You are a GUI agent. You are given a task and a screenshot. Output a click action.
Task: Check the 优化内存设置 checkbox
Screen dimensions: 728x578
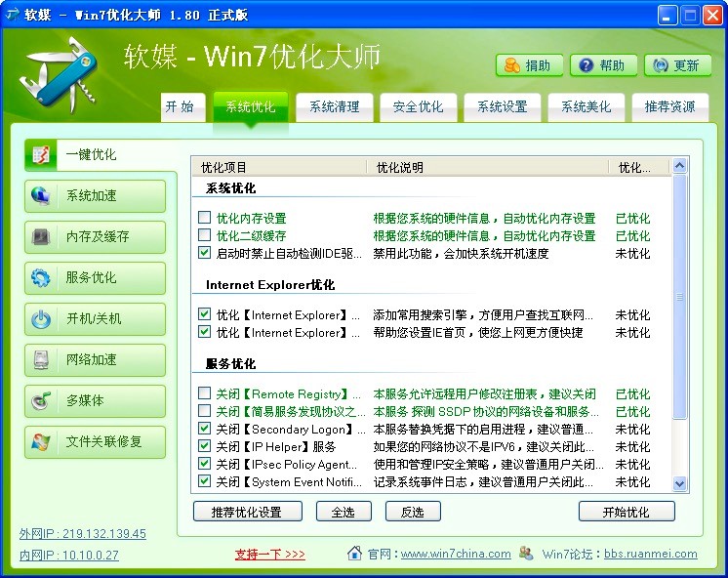click(x=204, y=217)
